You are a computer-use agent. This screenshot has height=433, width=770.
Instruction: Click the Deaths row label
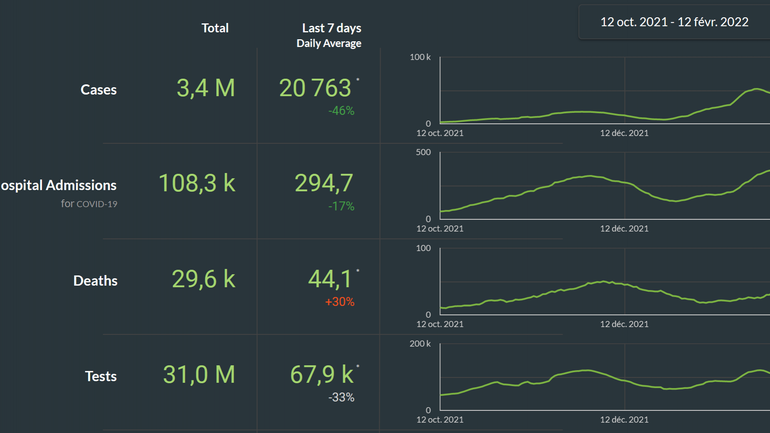tap(95, 281)
